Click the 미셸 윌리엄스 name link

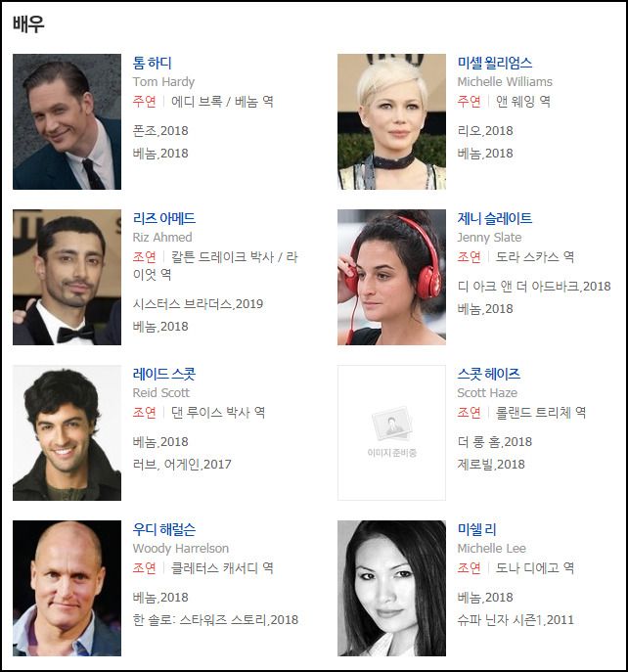click(495, 63)
